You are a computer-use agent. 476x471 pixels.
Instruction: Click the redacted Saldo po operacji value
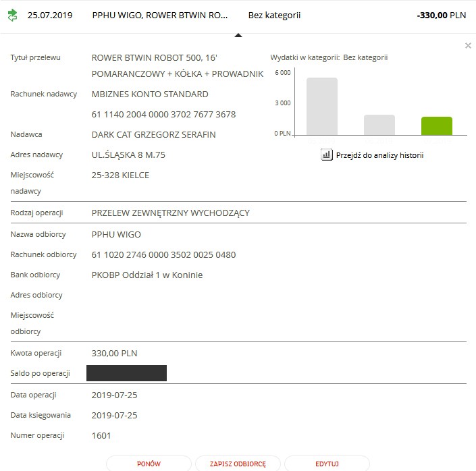pyautogui.click(x=127, y=373)
